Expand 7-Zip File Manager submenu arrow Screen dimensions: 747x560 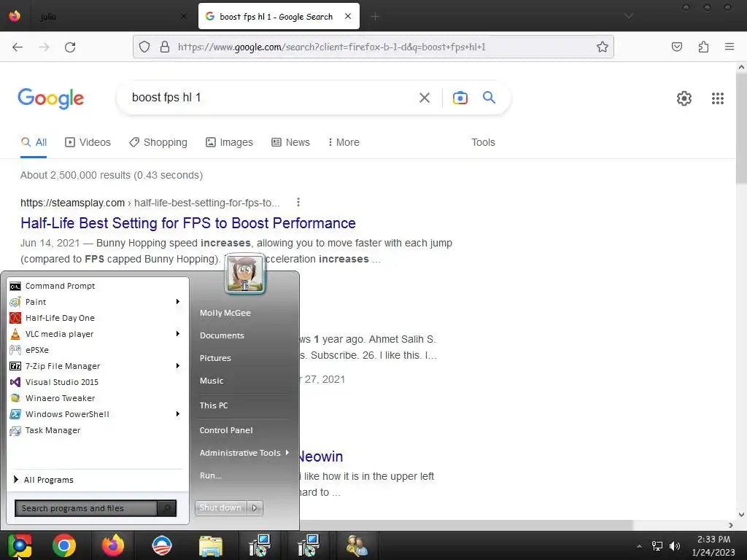178,366
